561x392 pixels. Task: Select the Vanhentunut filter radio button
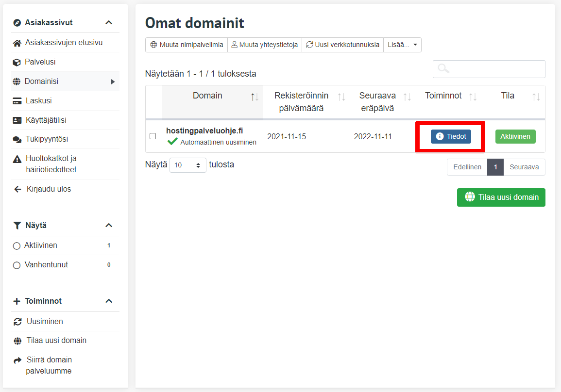pos(17,265)
